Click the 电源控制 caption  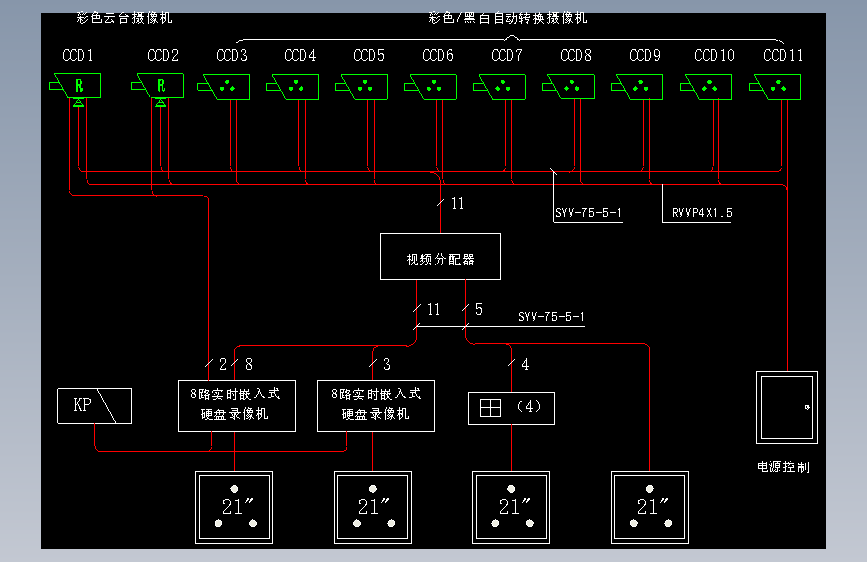click(784, 467)
